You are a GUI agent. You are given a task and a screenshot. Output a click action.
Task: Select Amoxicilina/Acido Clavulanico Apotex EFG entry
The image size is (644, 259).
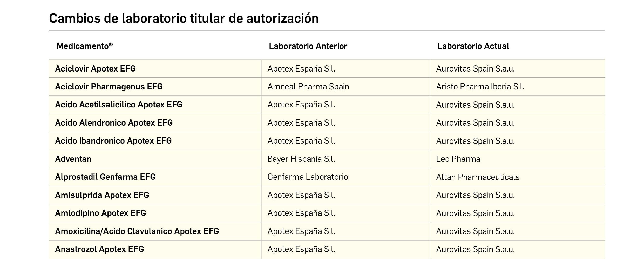point(137,231)
